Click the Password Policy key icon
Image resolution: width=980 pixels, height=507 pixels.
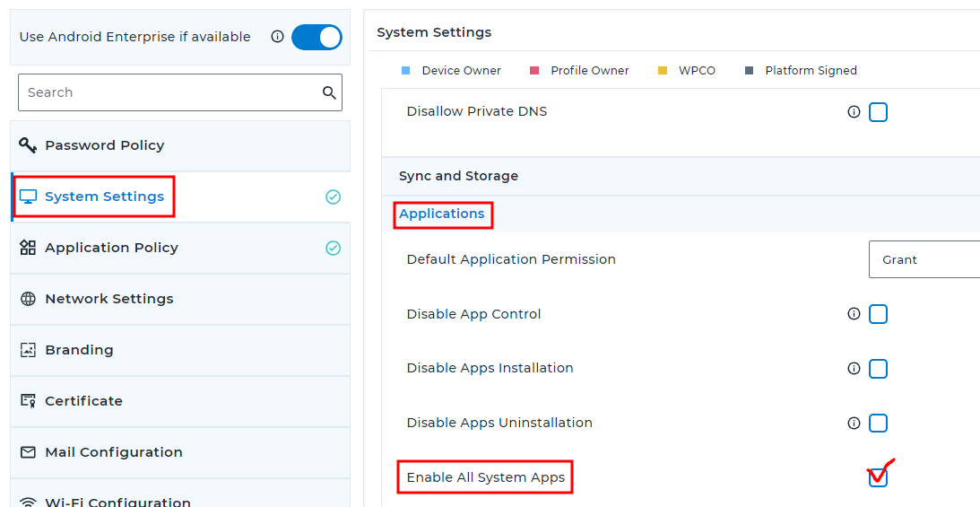[28, 145]
